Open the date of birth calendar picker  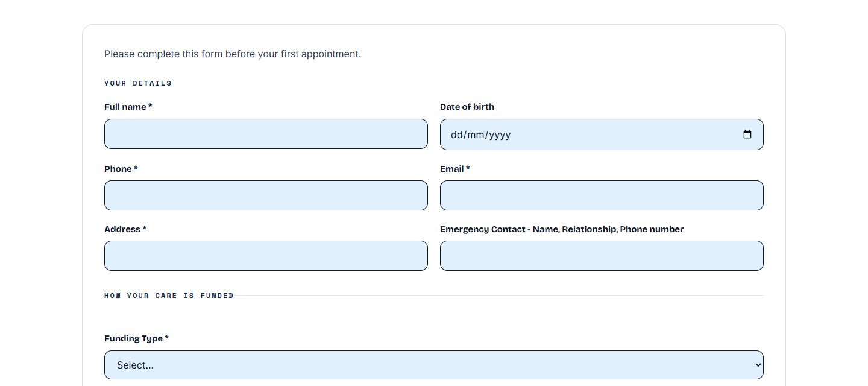pos(747,134)
